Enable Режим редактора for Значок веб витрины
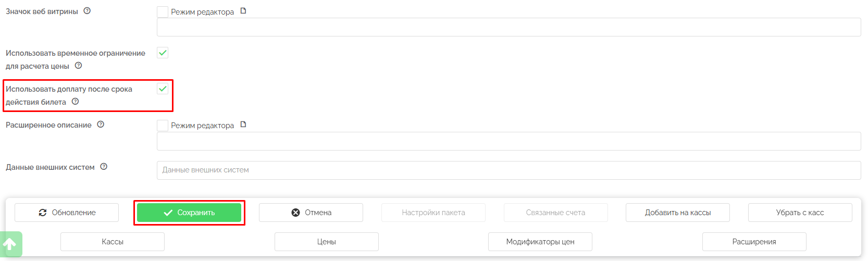The height and width of the screenshot is (261, 868). point(163,12)
